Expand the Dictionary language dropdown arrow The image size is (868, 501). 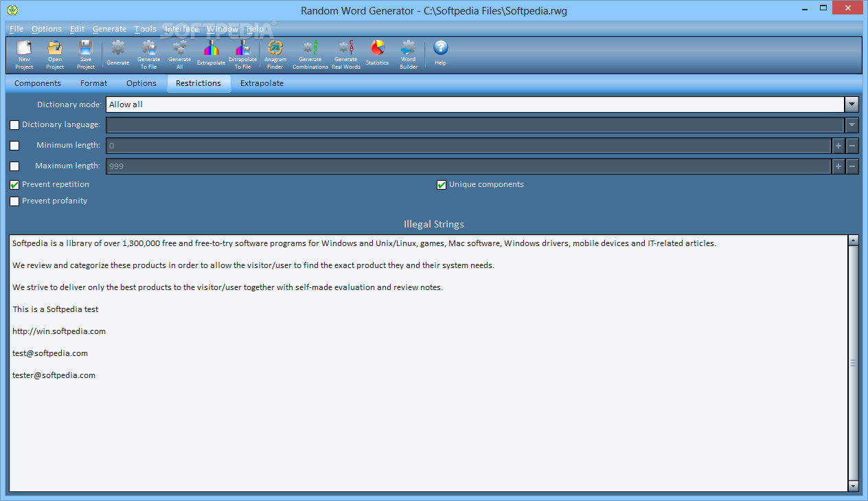point(852,125)
